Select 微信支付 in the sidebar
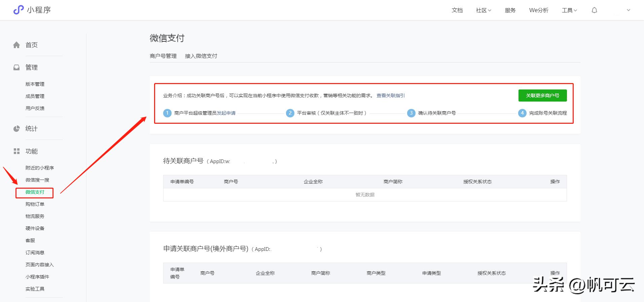Viewport: 644px width, 302px height. (x=35, y=192)
